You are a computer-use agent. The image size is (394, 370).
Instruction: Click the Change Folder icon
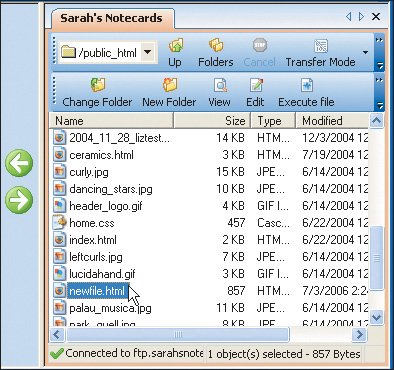tap(98, 85)
